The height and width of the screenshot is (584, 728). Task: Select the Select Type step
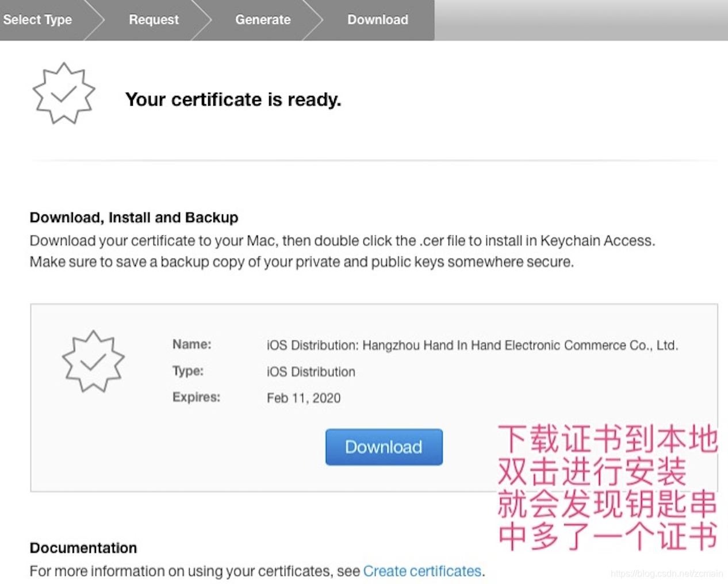click(x=38, y=20)
